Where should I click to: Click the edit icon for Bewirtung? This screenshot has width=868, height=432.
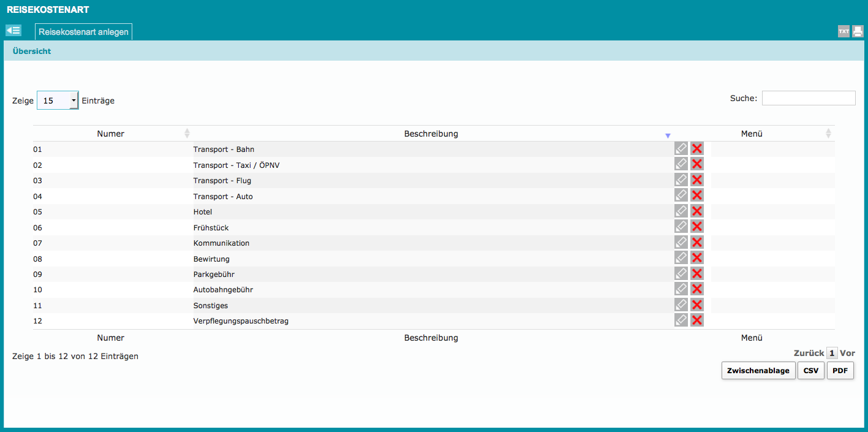tap(681, 258)
